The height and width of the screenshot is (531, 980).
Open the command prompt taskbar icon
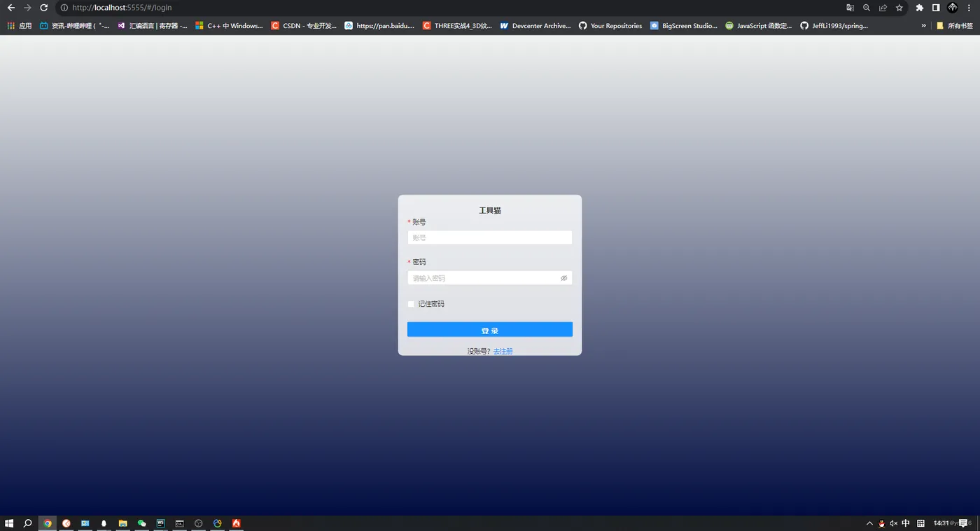coord(179,523)
